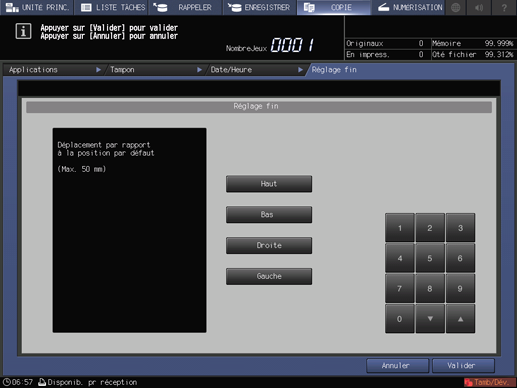Screen dimensions: 517x388
Task: Select the Haut direction button
Action: coord(269,184)
